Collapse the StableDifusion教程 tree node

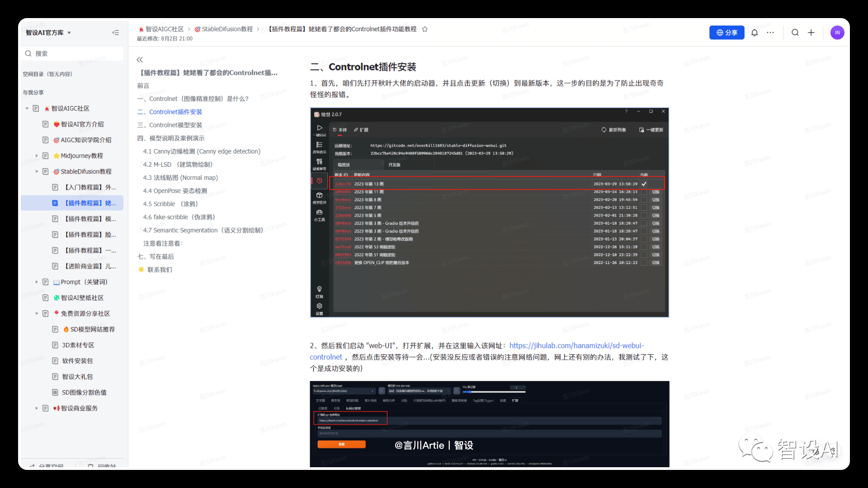click(x=37, y=171)
